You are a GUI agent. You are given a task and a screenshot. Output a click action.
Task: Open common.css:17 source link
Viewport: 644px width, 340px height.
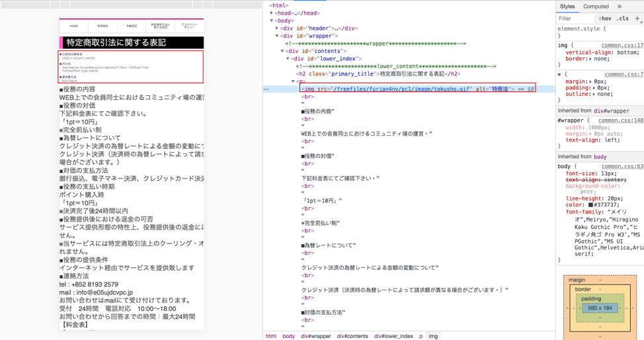(622, 46)
